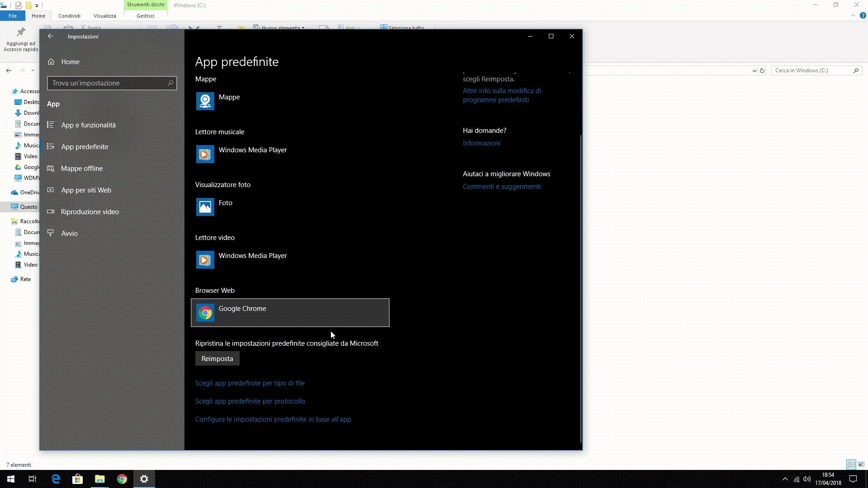The image size is (868, 488).
Task: Click the search settings input field
Action: 112,83
